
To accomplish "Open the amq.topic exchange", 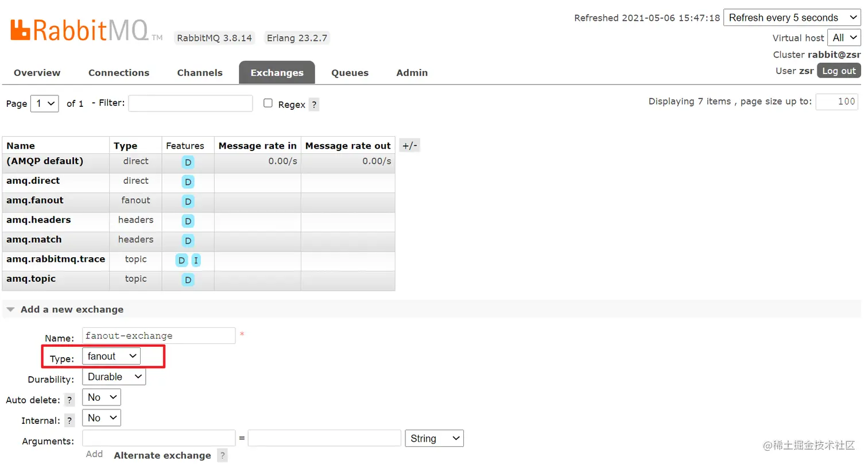I will pyautogui.click(x=31, y=279).
